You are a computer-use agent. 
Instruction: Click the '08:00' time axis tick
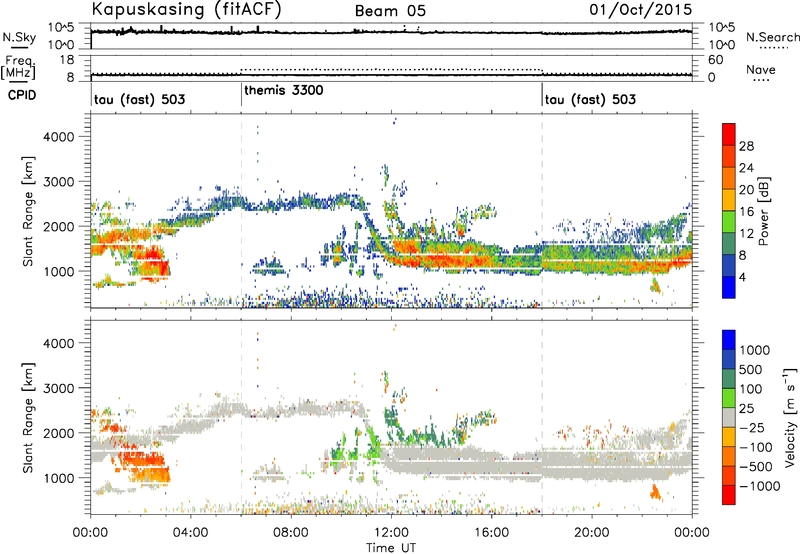291,533
